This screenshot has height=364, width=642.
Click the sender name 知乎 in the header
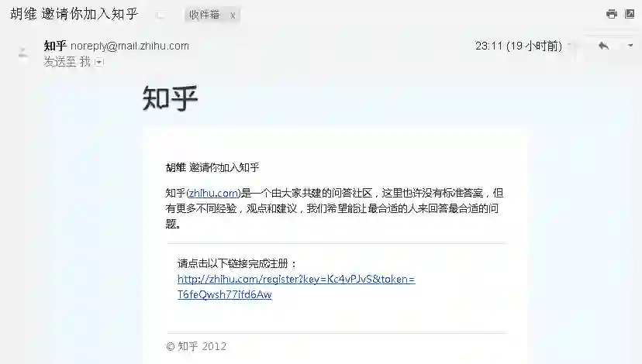[55, 46]
